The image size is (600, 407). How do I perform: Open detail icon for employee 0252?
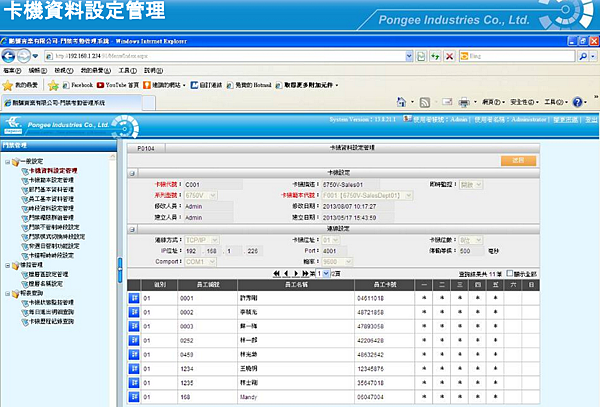click(134, 340)
